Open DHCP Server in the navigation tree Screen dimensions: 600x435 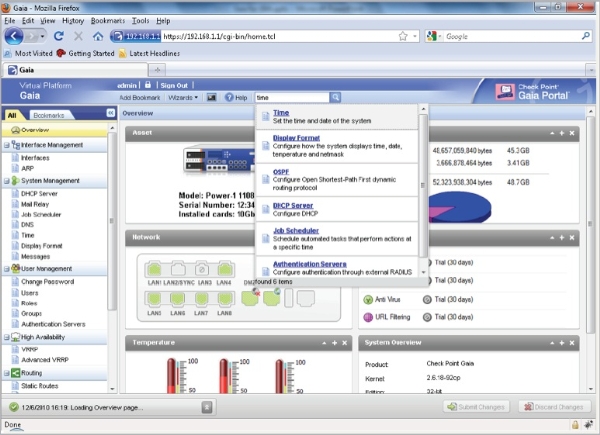pos(39,194)
